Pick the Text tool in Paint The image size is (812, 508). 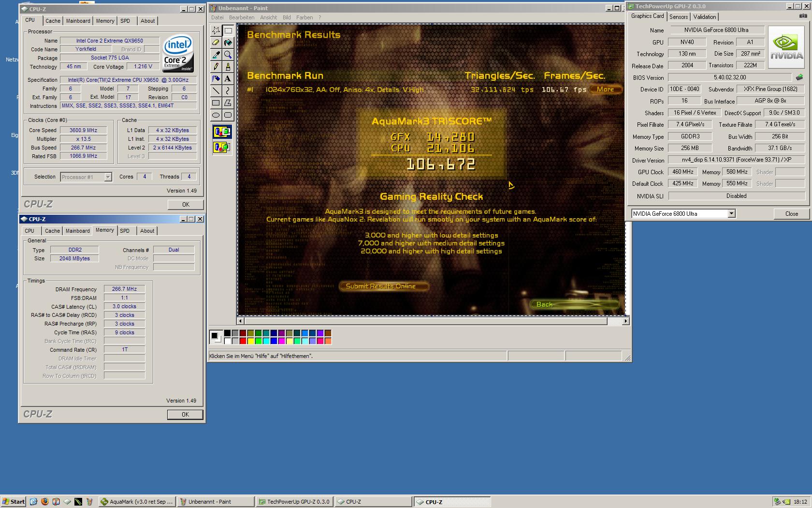(x=228, y=79)
